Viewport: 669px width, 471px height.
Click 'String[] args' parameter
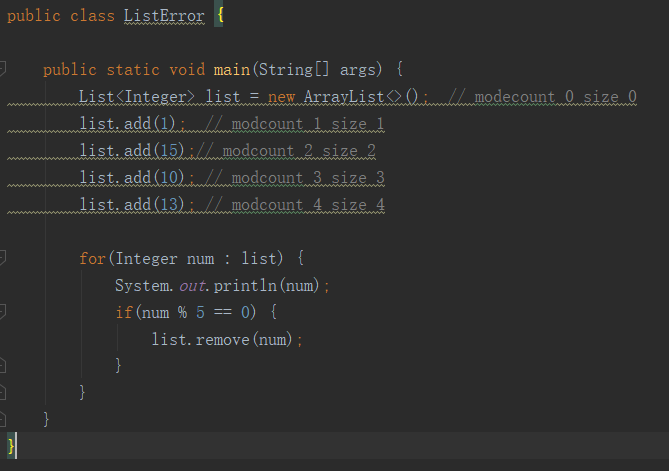pos(317,70)
